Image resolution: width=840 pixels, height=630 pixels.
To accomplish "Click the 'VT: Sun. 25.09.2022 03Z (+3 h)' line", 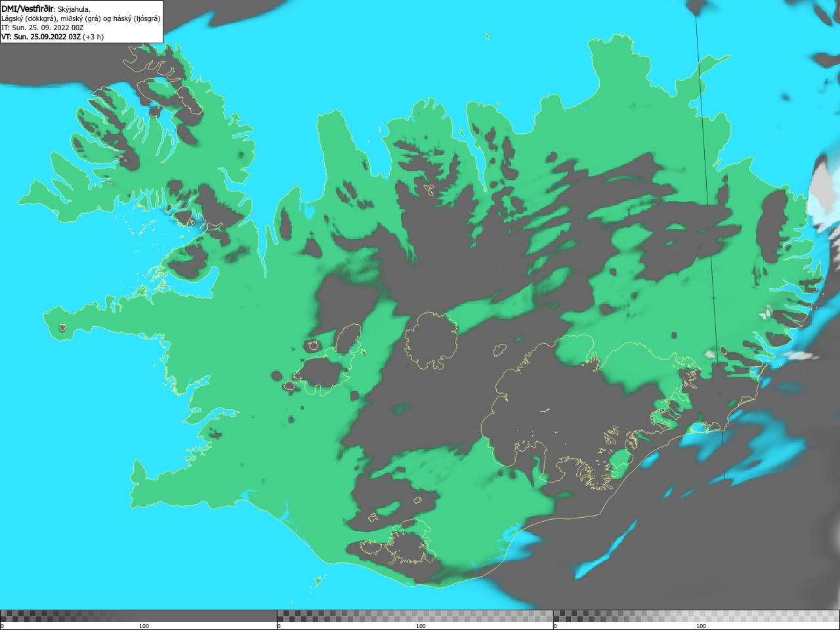I will coord(52,37).
